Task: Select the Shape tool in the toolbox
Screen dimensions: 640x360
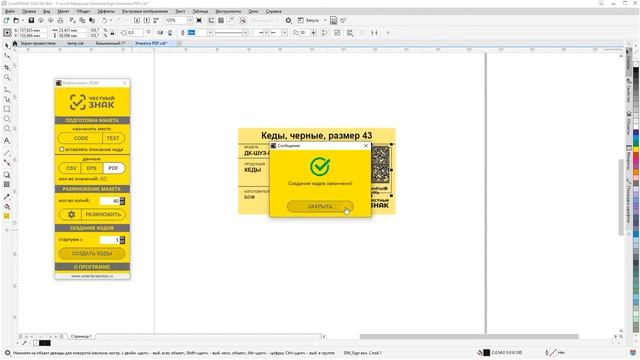Action: pos(7,56)
